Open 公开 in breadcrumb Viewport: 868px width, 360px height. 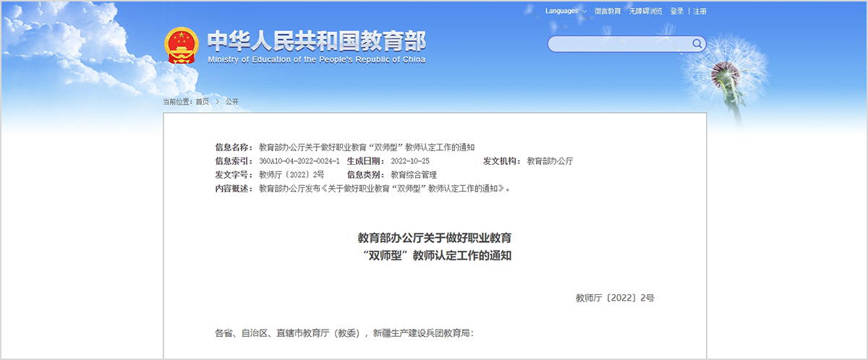click(x=231, y=102)
